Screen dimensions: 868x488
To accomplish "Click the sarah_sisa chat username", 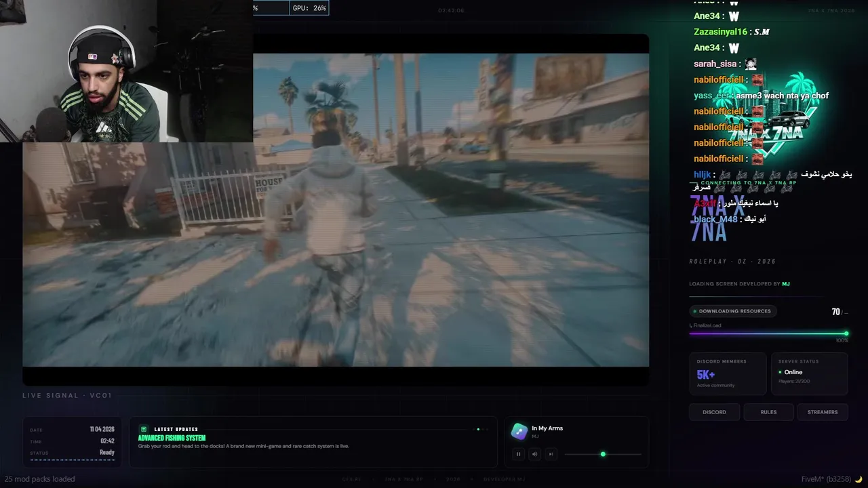I will pyautogui.click(x=716, y=64).
